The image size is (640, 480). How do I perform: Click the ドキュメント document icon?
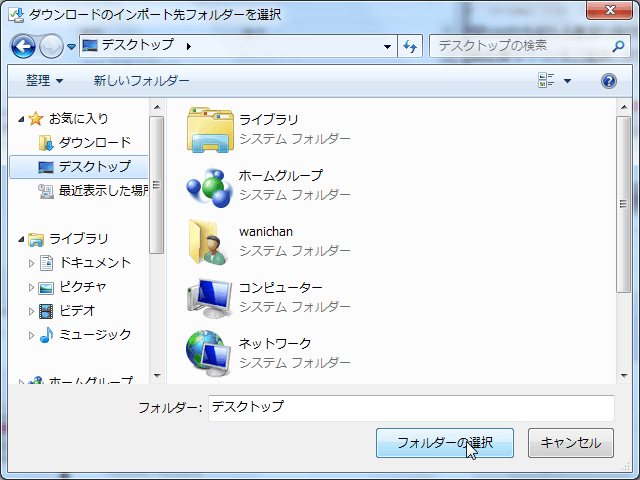[x=47, y=263]
